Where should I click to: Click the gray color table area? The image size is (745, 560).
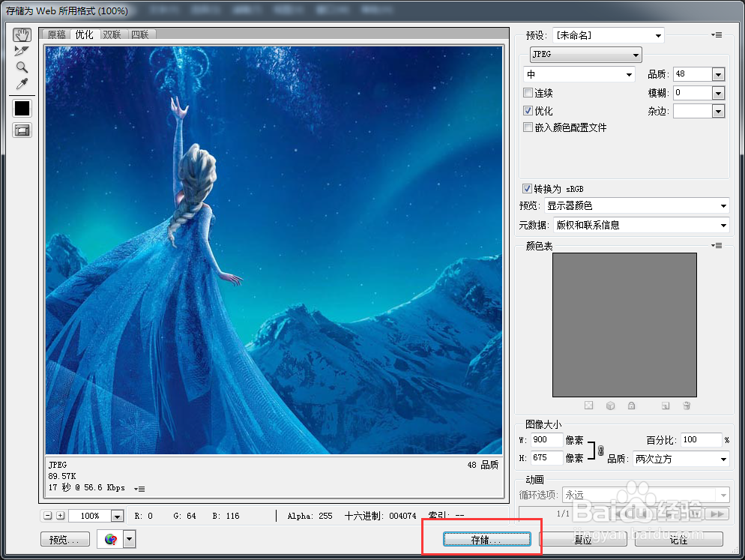pyautogui.click(x=624, y=325)
